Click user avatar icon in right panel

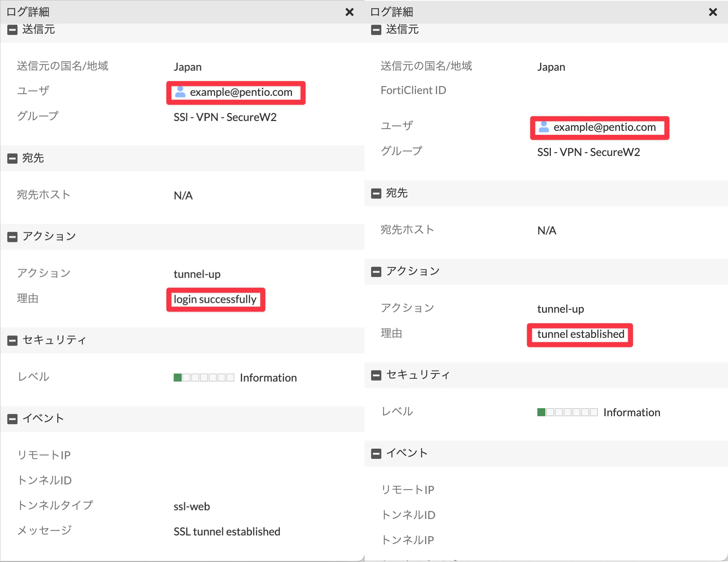pos(544,127)
